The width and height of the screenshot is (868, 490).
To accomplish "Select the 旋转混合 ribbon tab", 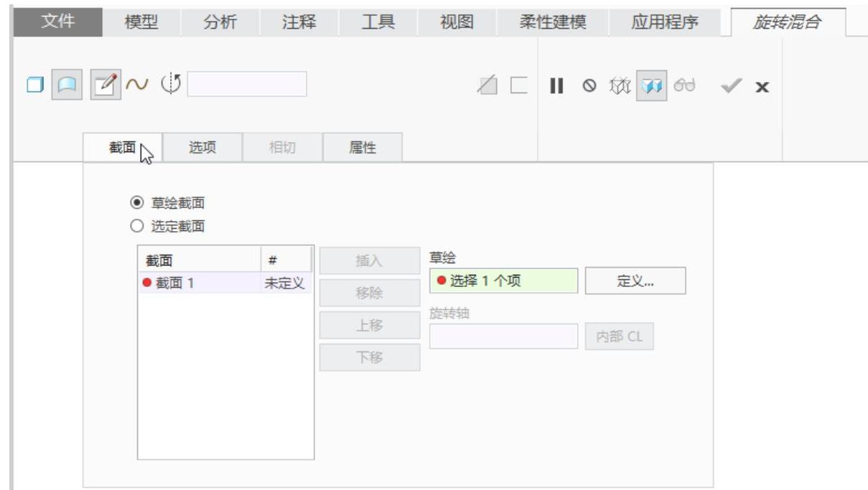I will point(787,22).
